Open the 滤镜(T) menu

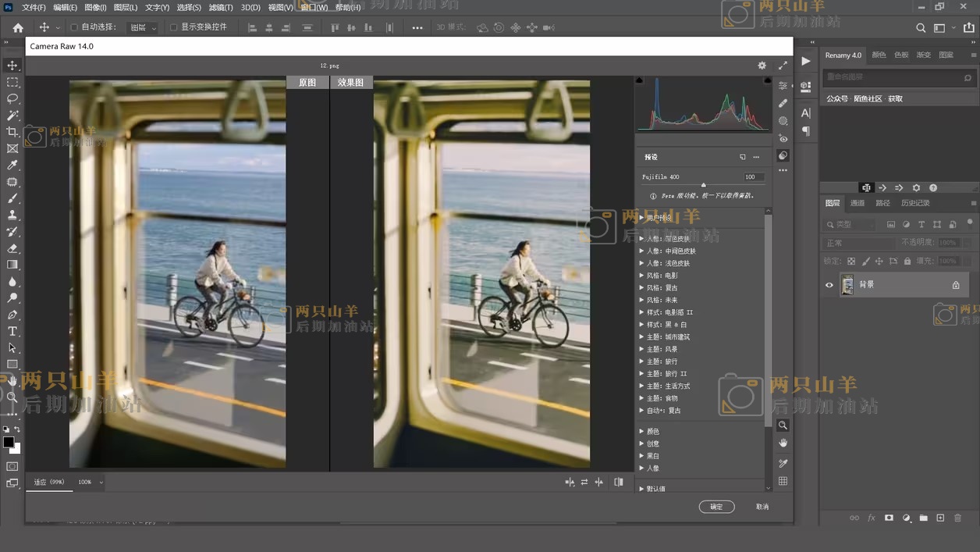[220, 7]
